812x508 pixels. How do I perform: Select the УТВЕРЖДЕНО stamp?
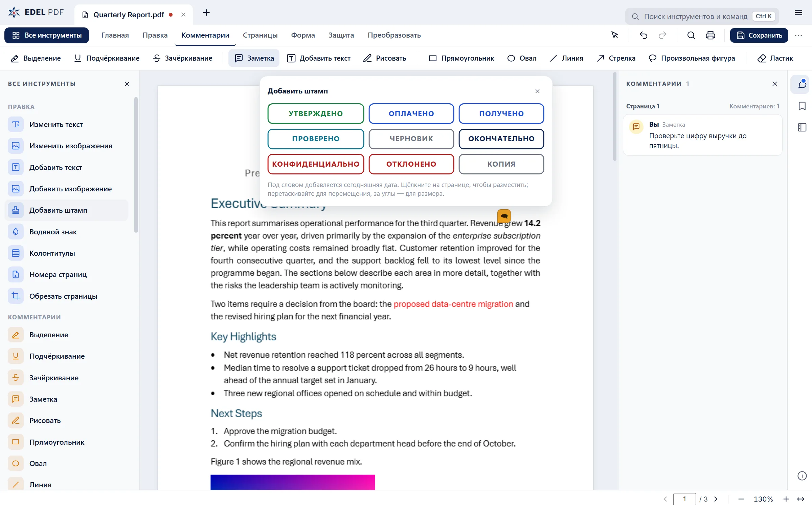(x=316, y=113)
